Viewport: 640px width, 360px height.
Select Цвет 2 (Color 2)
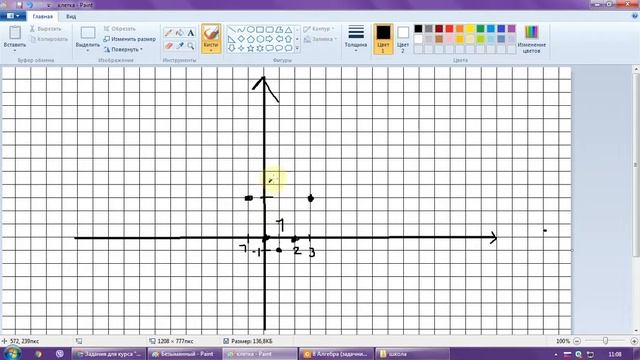click(403, 39)
